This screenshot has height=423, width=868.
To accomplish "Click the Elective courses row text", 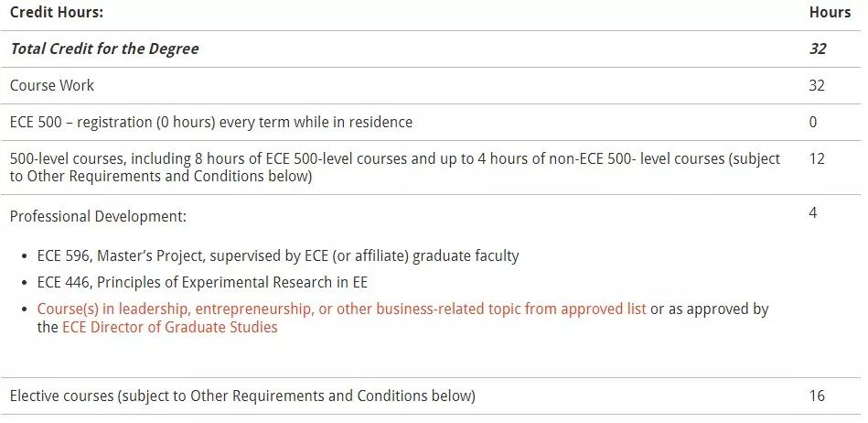I will 242,396.
